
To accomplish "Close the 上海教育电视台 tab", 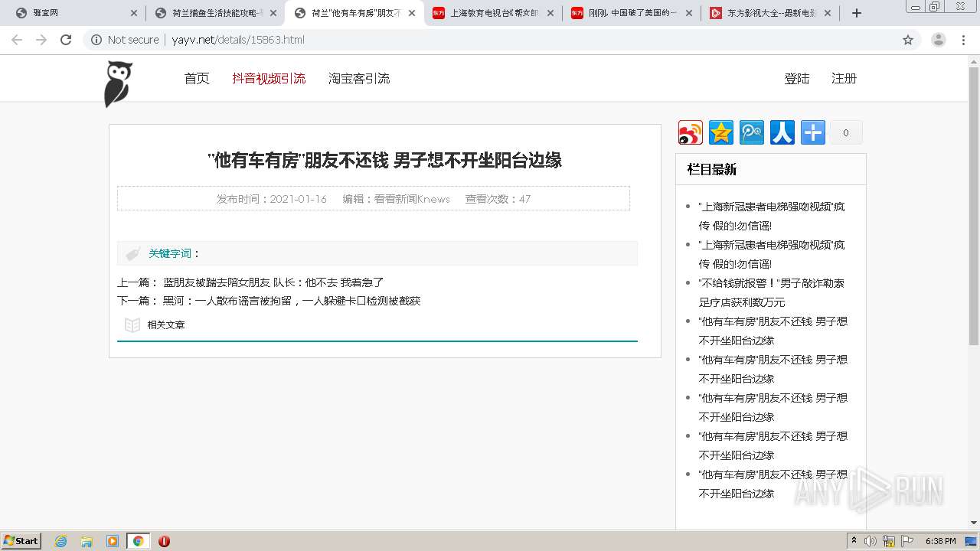I will (x=550, y=13).
